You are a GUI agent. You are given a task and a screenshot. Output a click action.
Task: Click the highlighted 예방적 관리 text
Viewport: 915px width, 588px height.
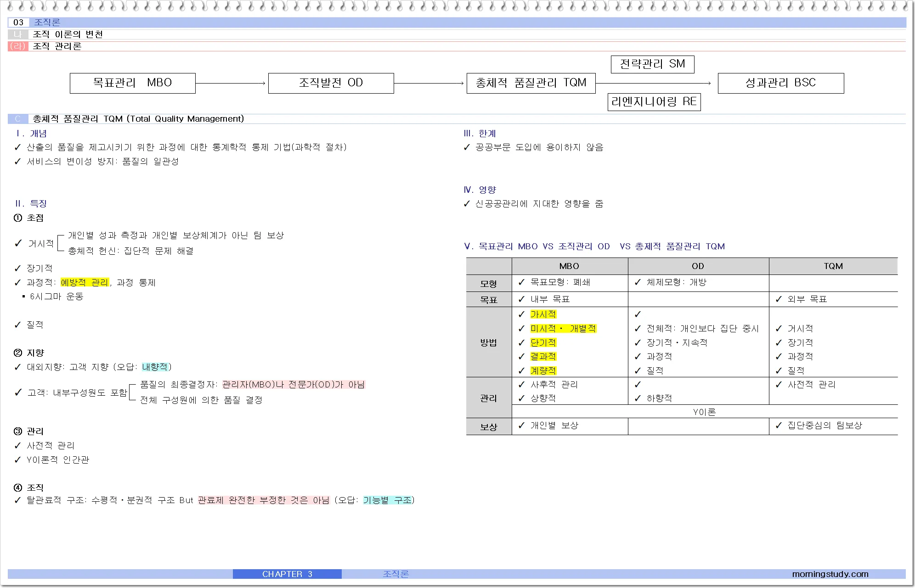[x=85, y=282]
